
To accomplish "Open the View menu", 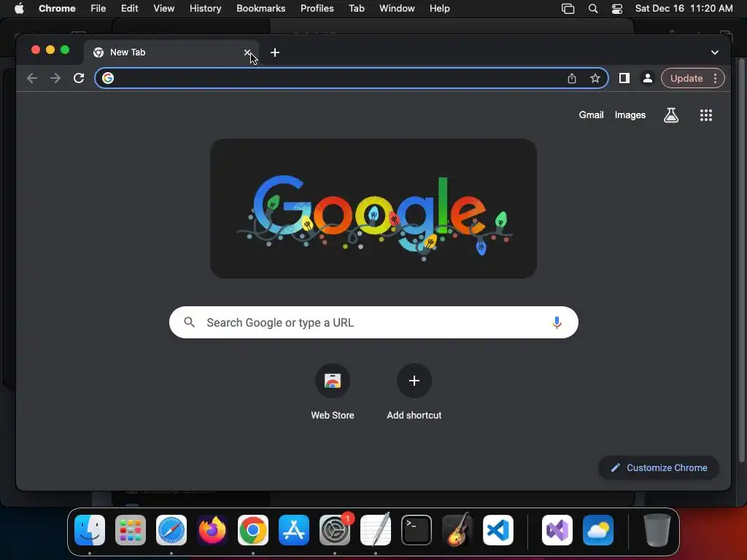I will point(163,9).
